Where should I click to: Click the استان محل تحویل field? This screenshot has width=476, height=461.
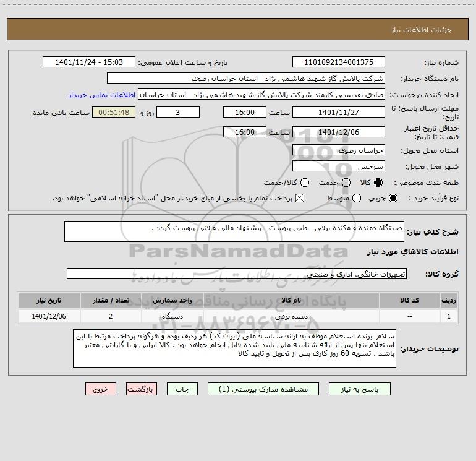338,150
